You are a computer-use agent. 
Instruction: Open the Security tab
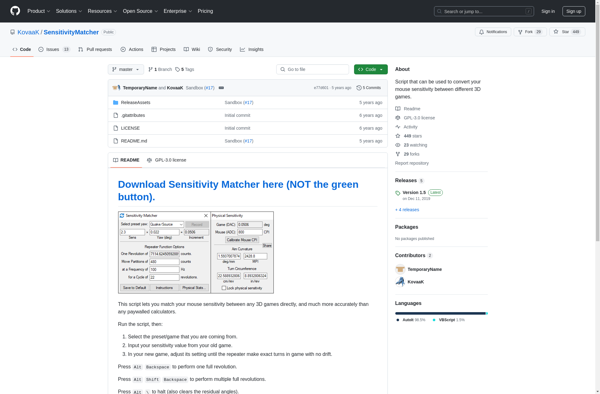click(220, 49)
